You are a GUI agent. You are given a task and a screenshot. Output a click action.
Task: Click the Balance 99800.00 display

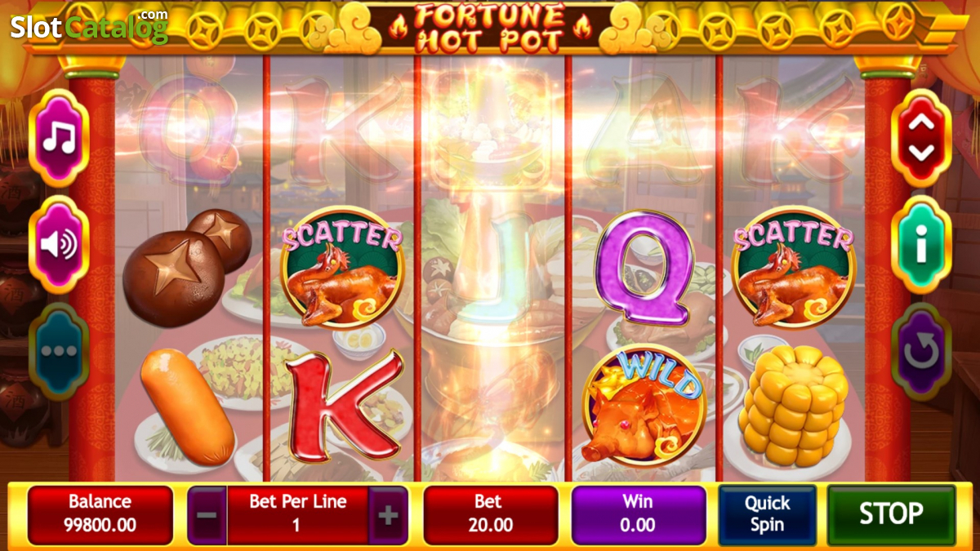click(x=100, y=515)
